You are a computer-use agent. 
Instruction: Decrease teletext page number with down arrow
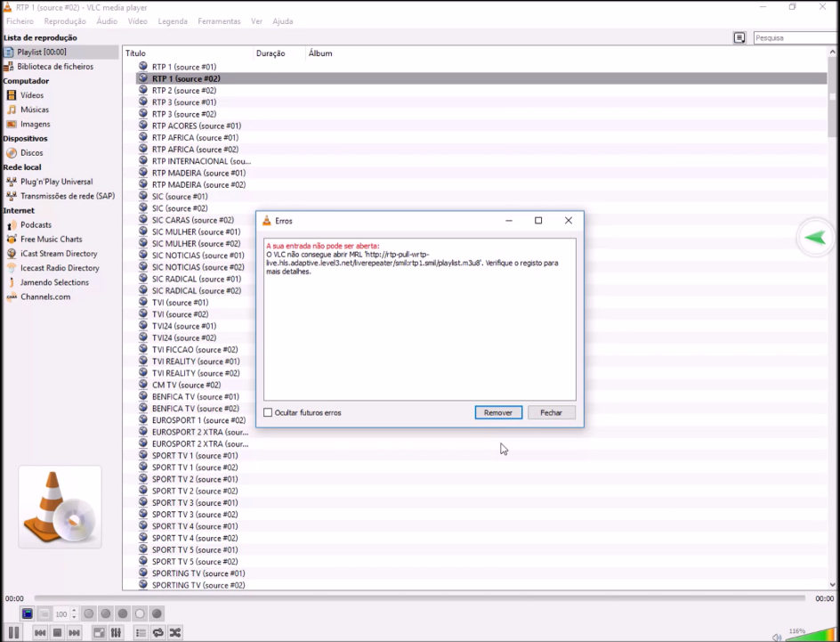(74, 617)
